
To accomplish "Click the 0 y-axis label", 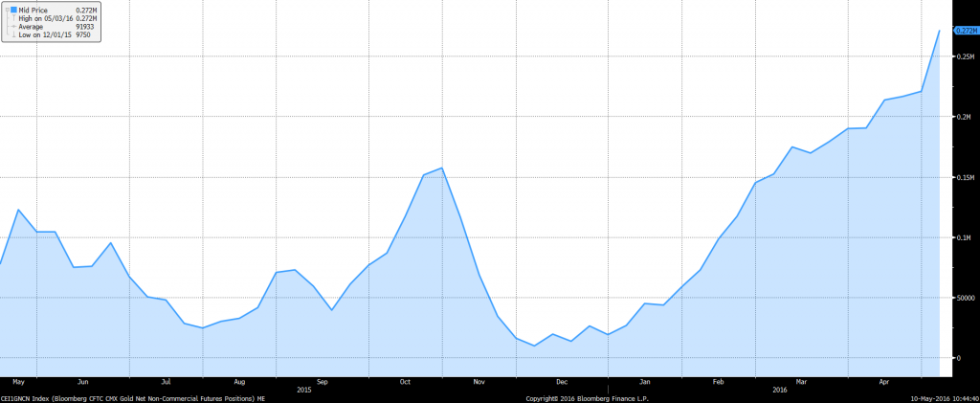I will coord(957,358).
